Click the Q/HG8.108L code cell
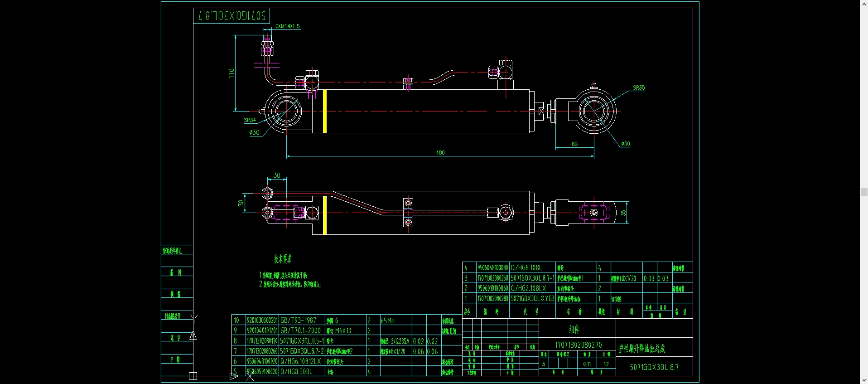This screenshot has width=868, height=384. (x=526, y=267)
